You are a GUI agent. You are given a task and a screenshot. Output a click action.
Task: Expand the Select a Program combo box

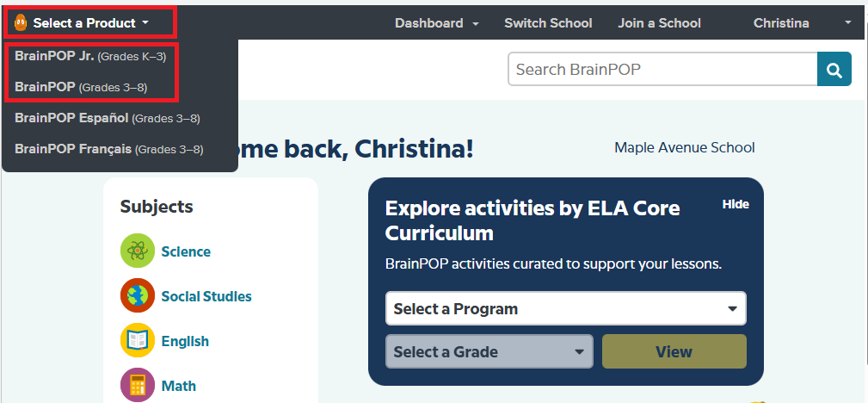(565, 308)
